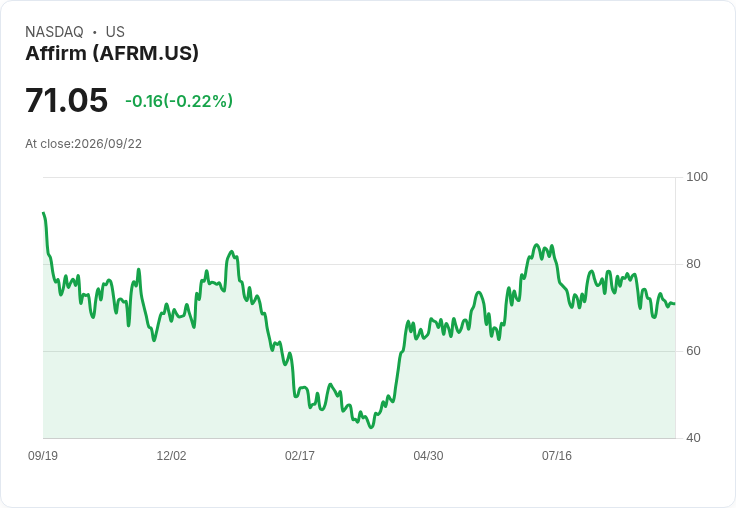Click the Affirm (AFRM.US) stock title

112,53
